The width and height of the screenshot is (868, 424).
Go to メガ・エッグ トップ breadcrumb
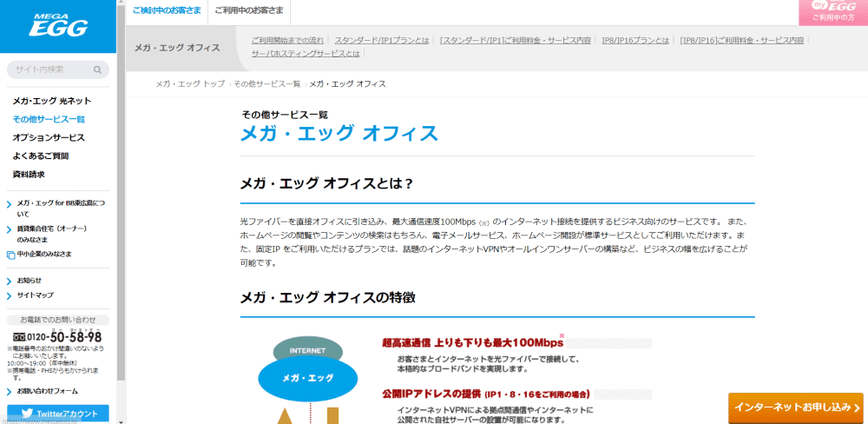click(190, 83)
